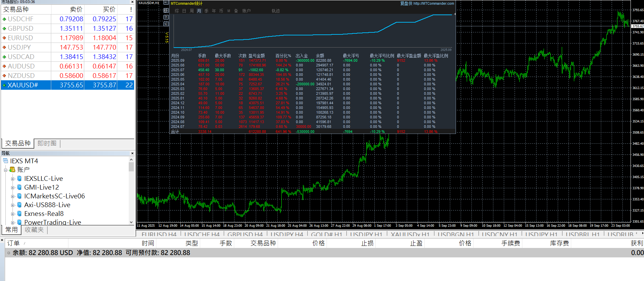Expand the Exness-Real8 account node
The height and width of the screenshot is (281, 644).
[13, 214]
